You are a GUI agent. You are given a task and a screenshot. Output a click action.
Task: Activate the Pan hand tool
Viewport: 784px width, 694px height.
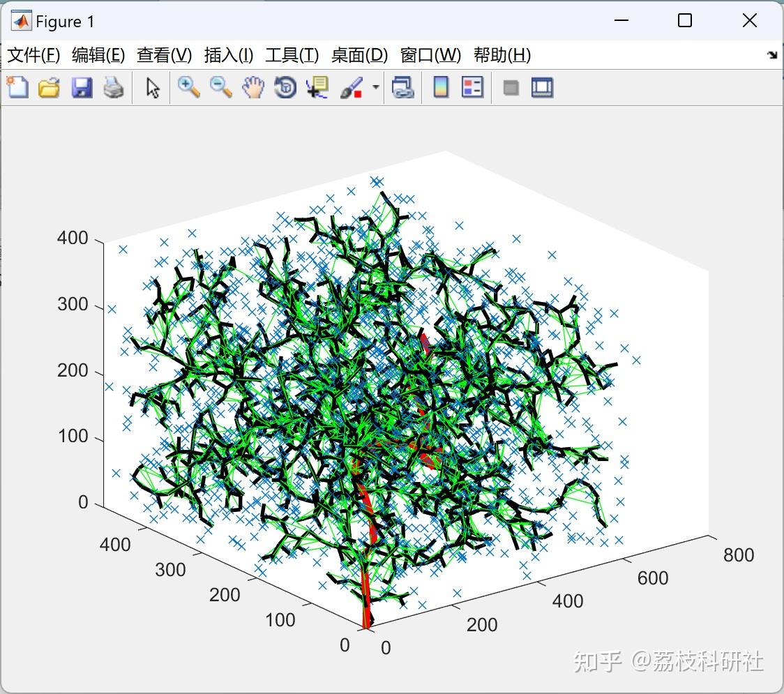tap(252, 87)
